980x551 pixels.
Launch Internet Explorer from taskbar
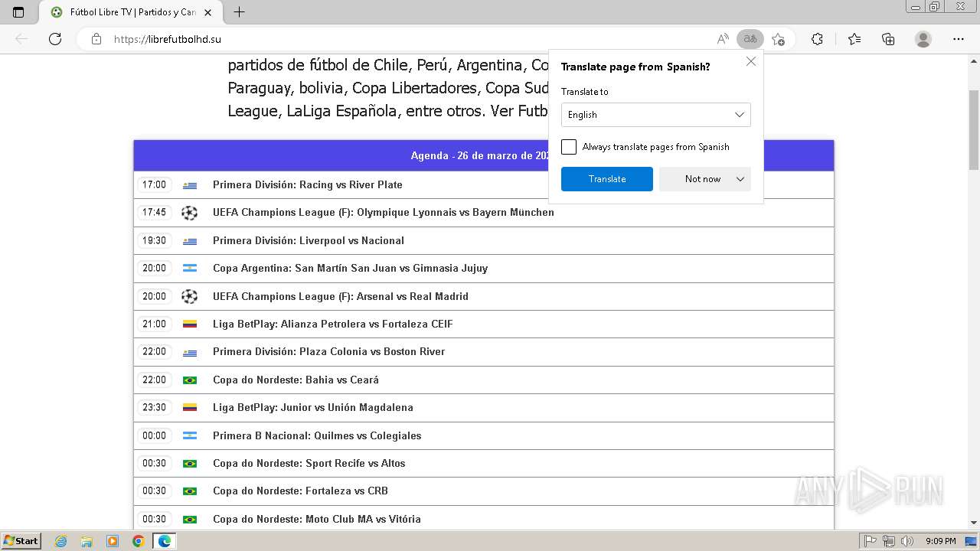click(61, 541)
